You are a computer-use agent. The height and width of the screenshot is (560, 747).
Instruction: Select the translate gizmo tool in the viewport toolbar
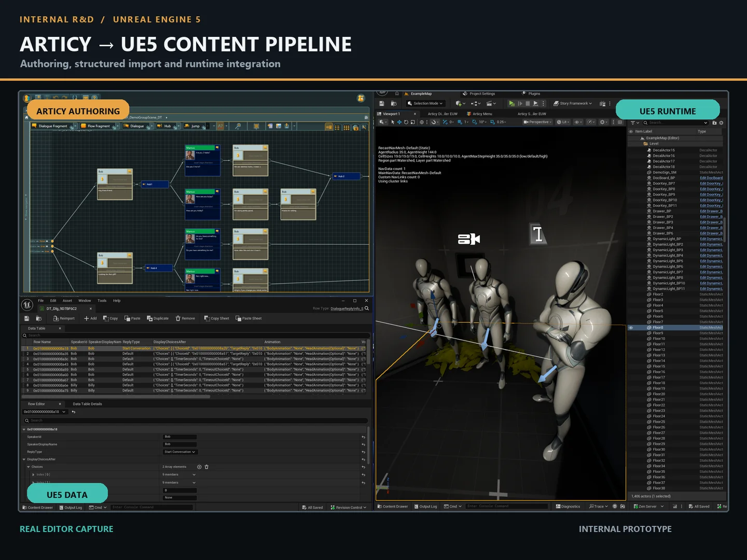coord(399,122)
